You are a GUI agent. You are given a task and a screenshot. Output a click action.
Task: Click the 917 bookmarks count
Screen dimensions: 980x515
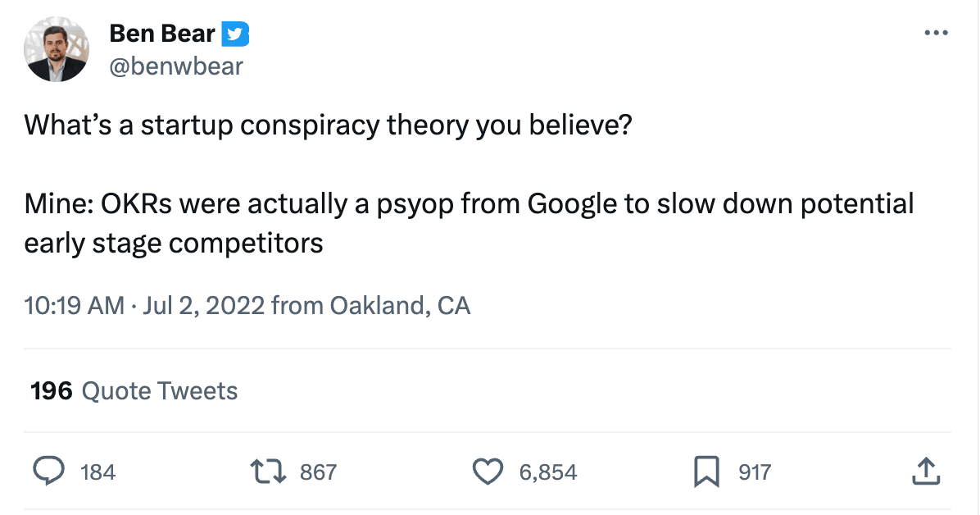[755, 472]
